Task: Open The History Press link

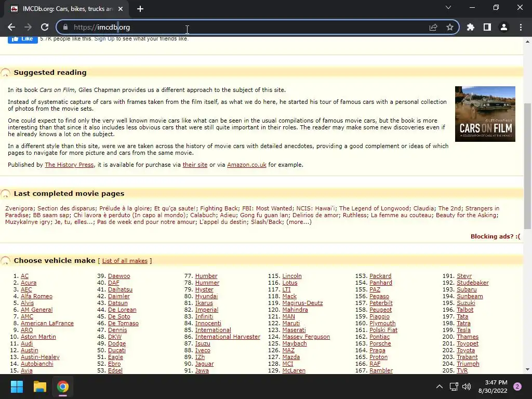Action: click(69, 165)
